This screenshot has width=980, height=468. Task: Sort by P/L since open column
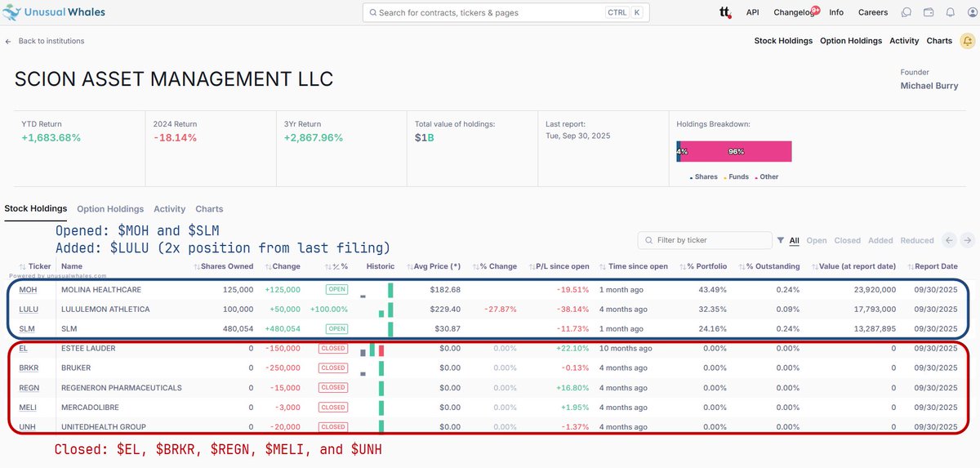(x=558, y=266)
